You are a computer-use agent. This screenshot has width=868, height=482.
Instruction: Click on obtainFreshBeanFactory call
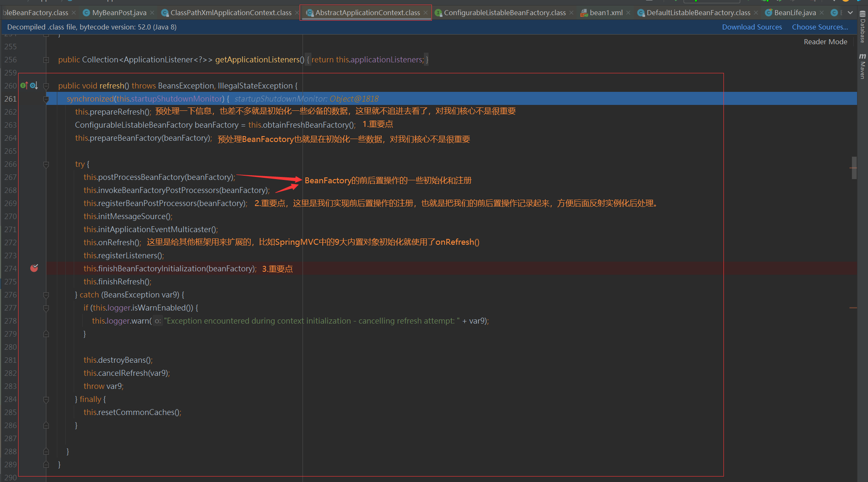(x=302, y=125)
